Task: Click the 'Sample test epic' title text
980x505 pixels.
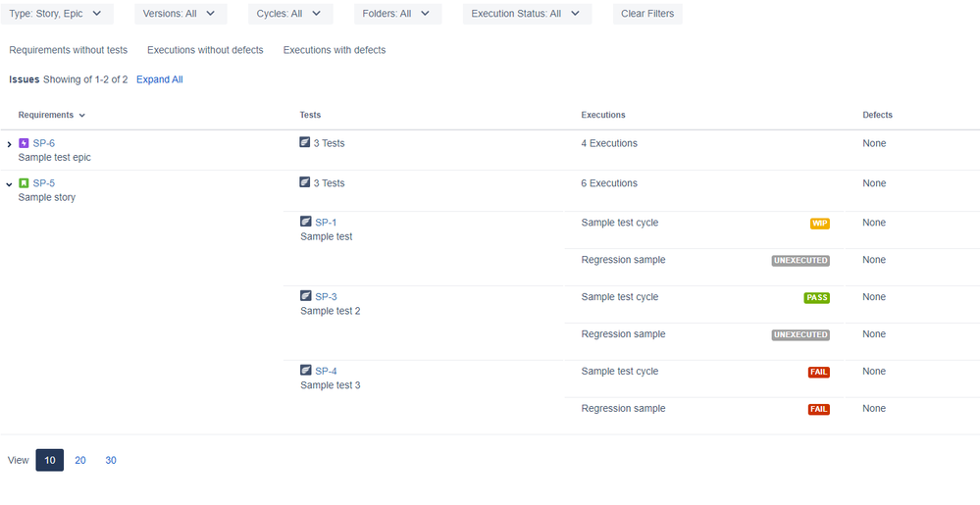Action: click(x=54, y=158)
